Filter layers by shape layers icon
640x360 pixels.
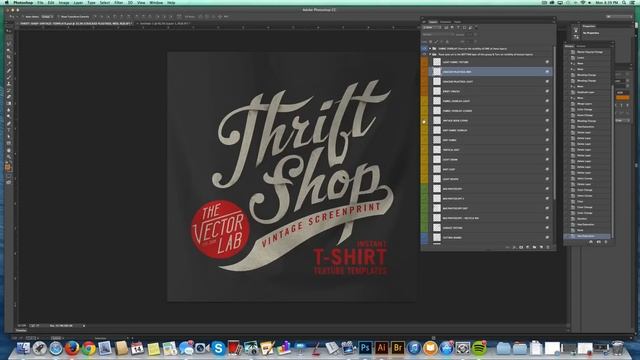click(x=464, y=27)
